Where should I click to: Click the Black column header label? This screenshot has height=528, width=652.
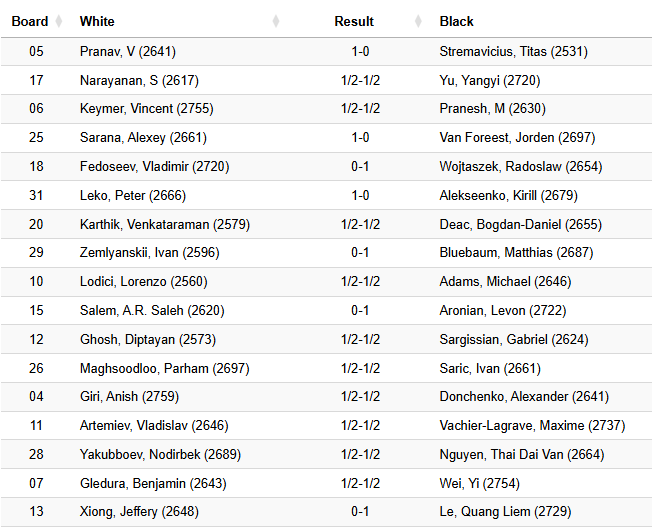click(x=457, y=21)
